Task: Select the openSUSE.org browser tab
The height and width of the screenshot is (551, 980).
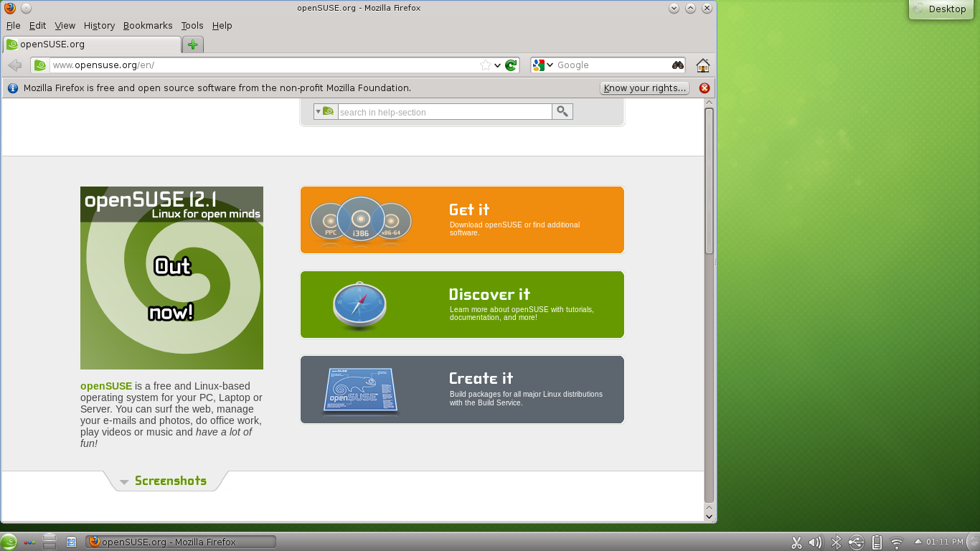Action: click(x=92, y=44)
